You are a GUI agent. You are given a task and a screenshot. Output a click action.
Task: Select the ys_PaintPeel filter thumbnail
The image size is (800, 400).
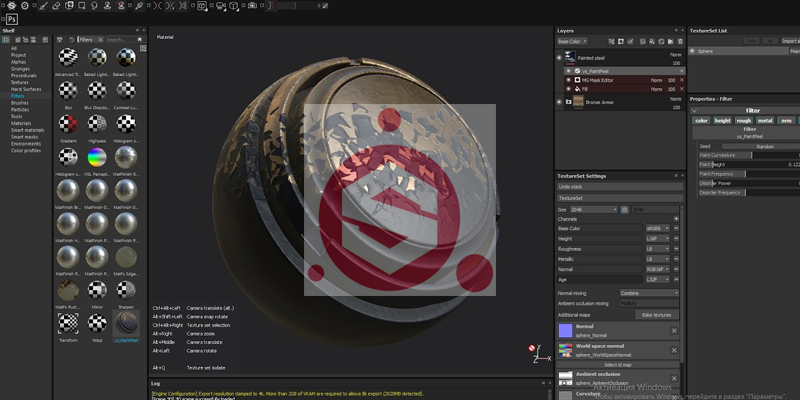tap(126, 322)
